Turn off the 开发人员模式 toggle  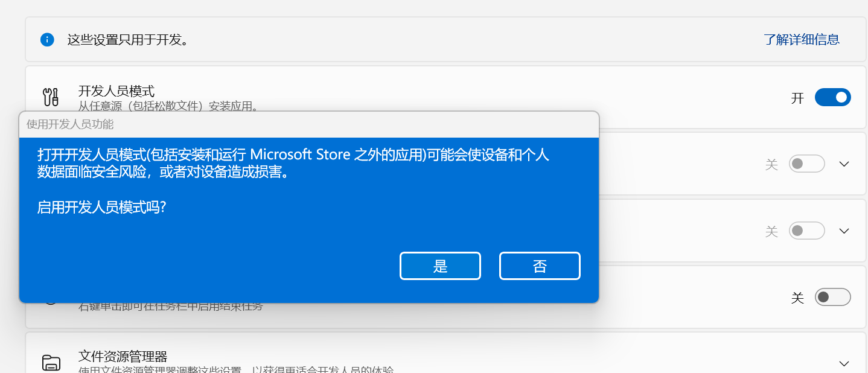[x=832, y=97]
